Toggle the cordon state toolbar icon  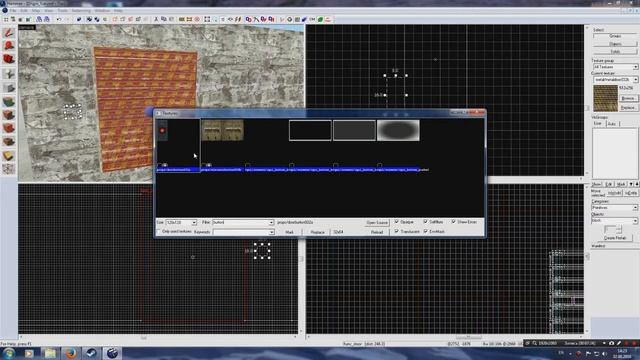182,19
